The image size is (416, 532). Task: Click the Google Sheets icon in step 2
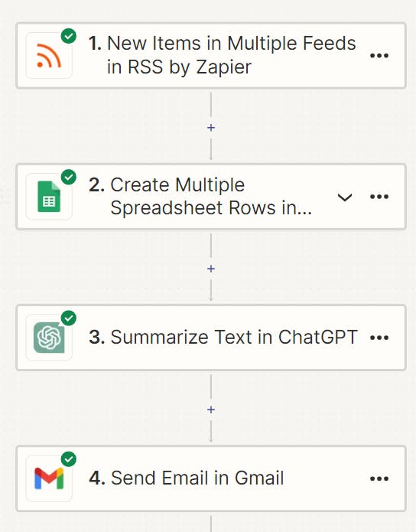click(49, 197)
